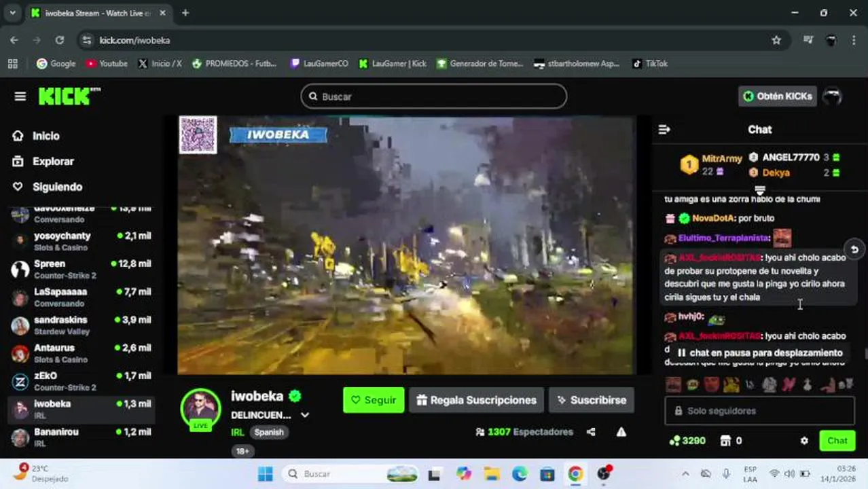Open yosoychanty channel in sidebar
Image resolution: width=868 pixels, height=489 pixels.
[x=82, y=241]
